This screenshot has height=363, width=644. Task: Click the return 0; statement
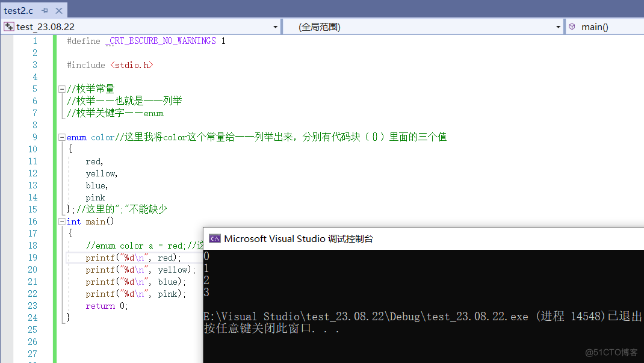pyautogui.click(x=107, y=306)
